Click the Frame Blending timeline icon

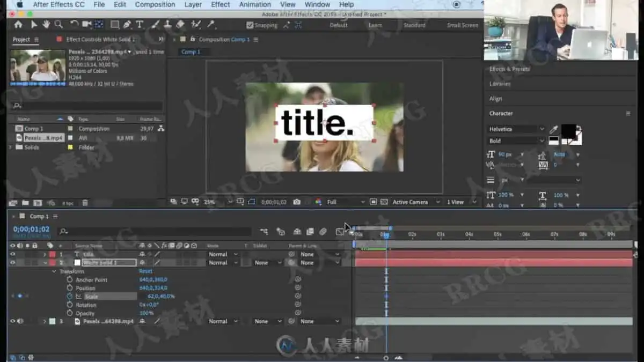(x=310, y=232)
